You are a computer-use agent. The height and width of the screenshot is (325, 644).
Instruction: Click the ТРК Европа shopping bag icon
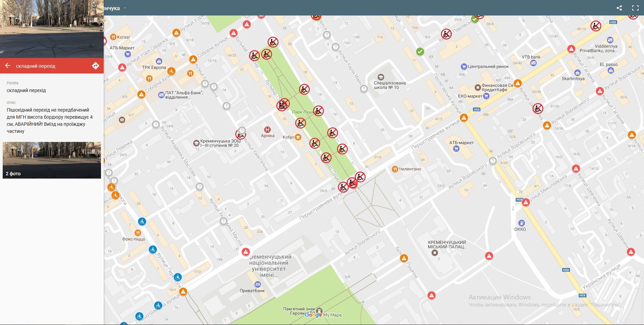pyautogui.click(x=159, y=61)
